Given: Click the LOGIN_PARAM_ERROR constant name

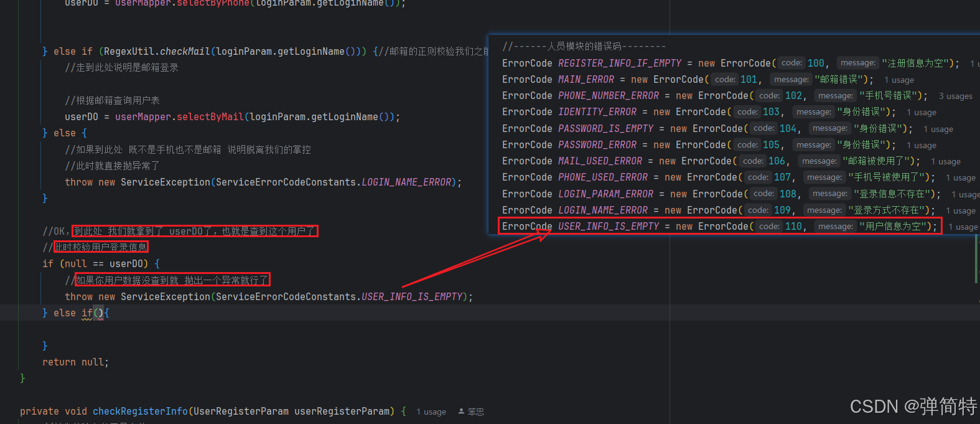Looking at the screenshot, I should 606,194.
